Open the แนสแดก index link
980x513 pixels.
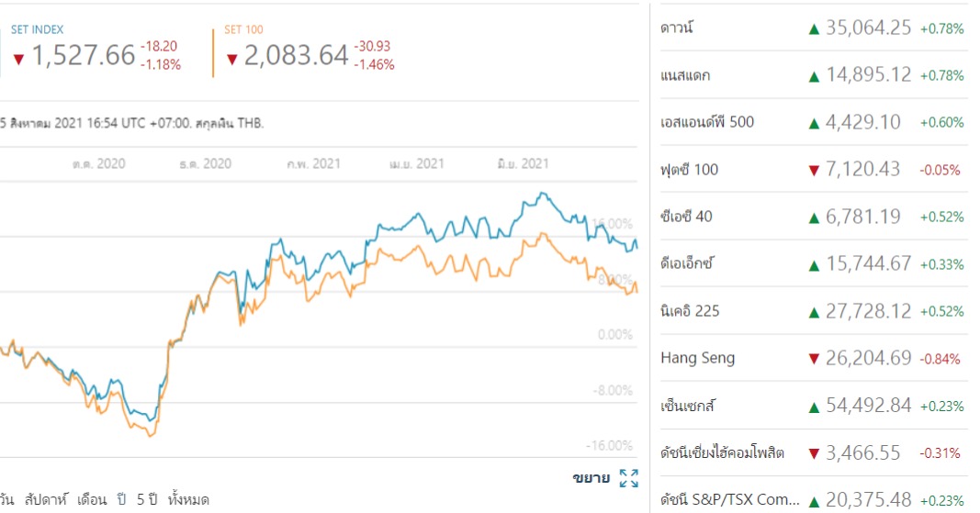[685, 75]
